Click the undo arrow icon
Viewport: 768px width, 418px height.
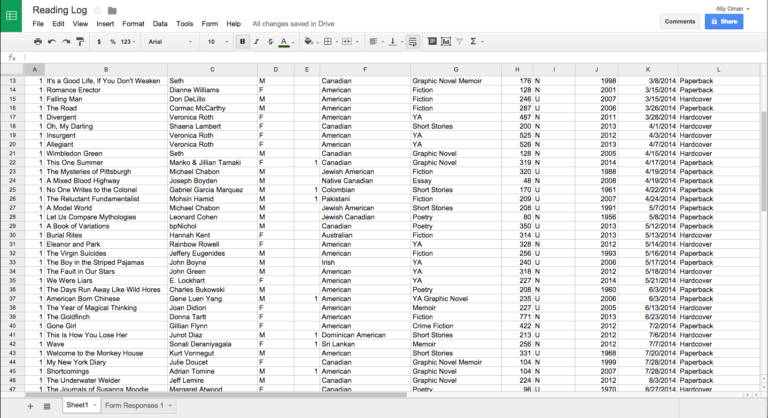pos(52,42)
